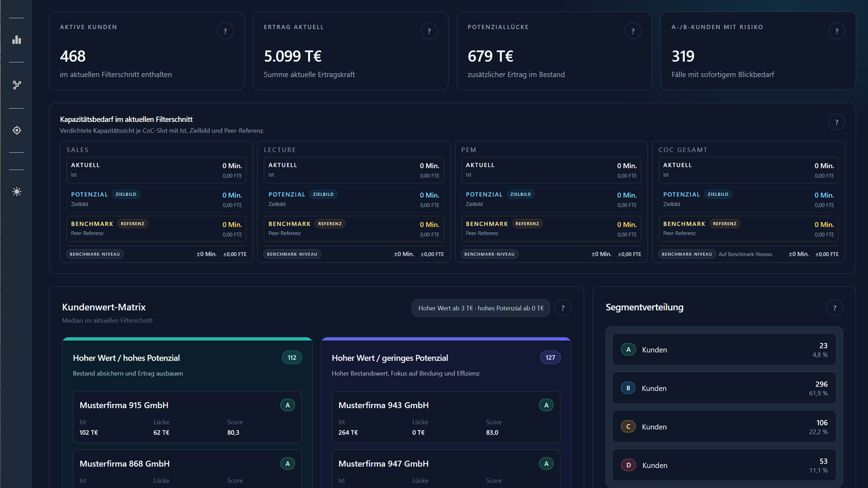Click the Zielbild tag in PEM column

(521, 194)
